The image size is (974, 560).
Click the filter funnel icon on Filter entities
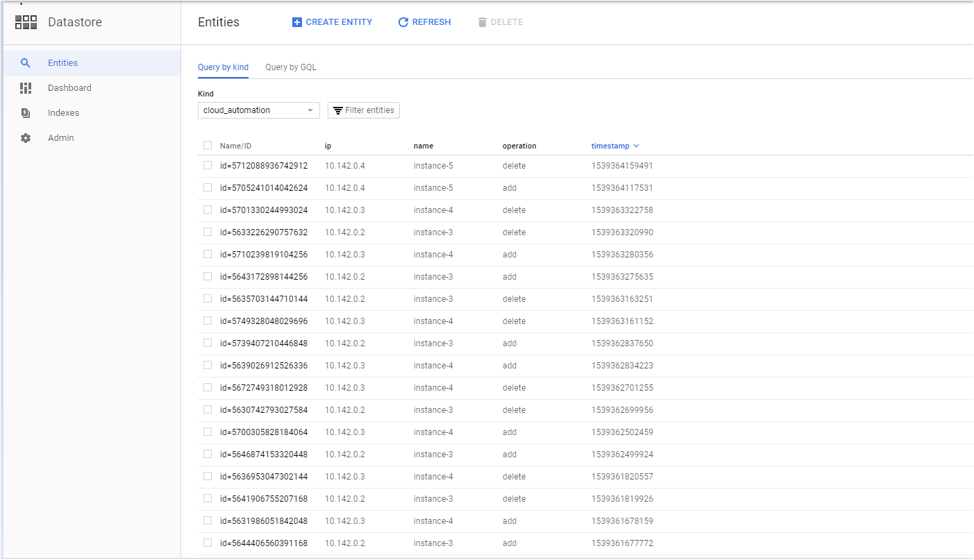pyautogui.click(x=338, y=110)
